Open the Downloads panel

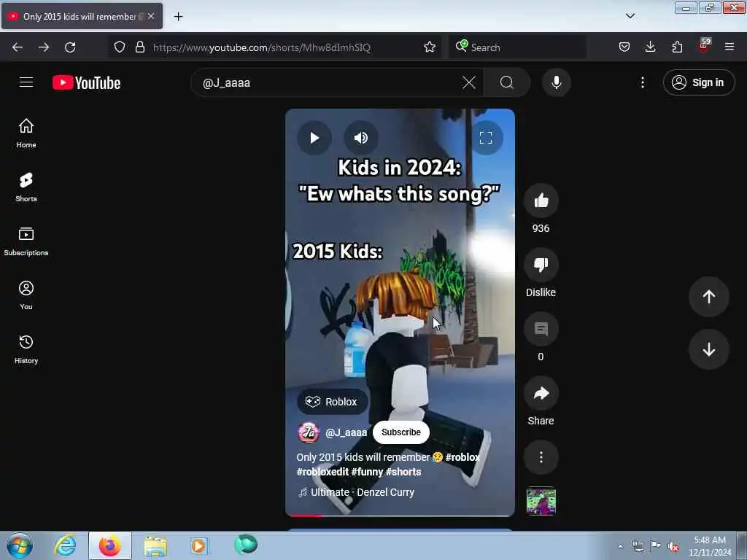click(650, 47)
